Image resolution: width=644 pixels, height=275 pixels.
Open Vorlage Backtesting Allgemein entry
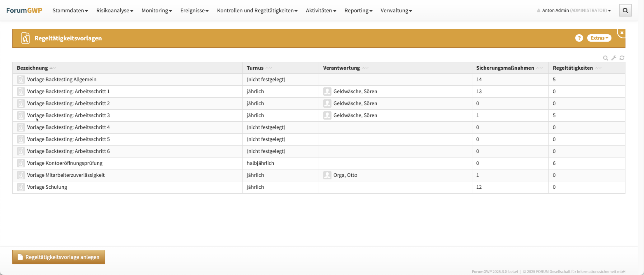62,80
